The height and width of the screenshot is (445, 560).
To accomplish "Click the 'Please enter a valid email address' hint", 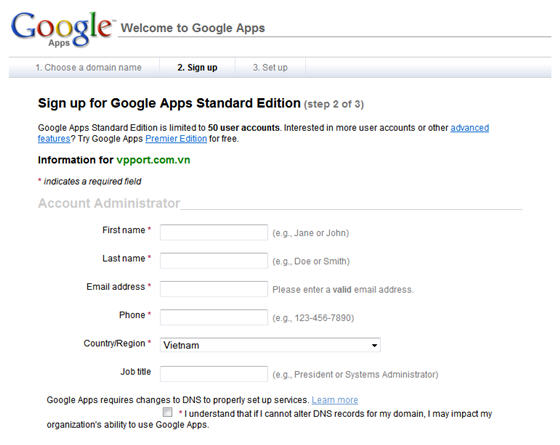I will [342, 289].
